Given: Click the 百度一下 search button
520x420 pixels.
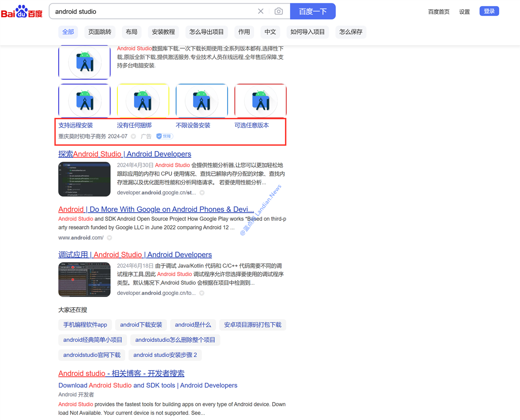Looking at the screenshot, I should (x=313, y=11).
